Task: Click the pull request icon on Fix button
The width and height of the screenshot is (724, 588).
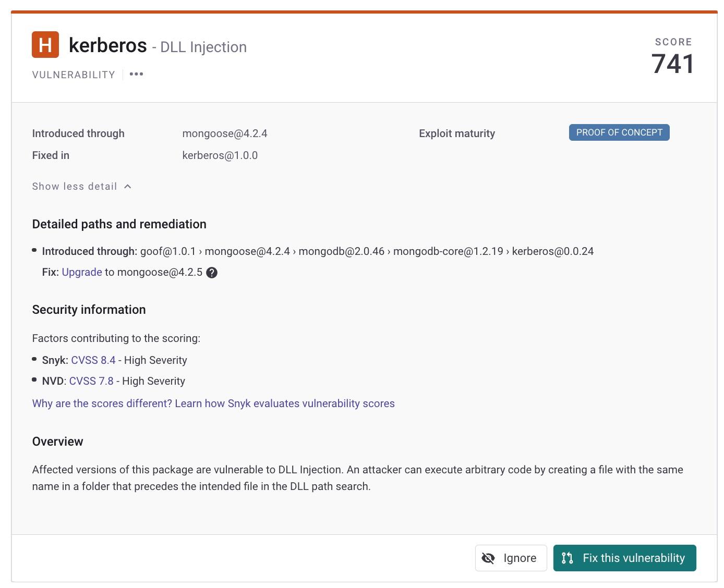Action: pyautogui.click(x=568, y=558)
